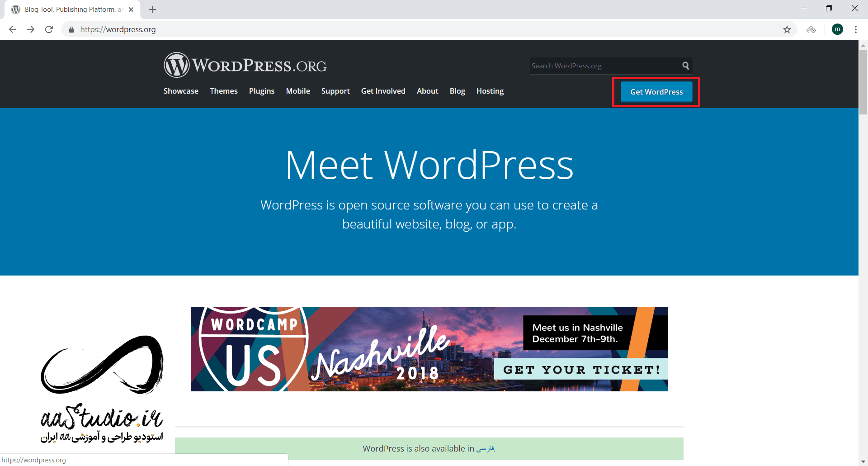Restore down the browser window
This screenshot has width=868, height=466.
(x=829, y=8)
